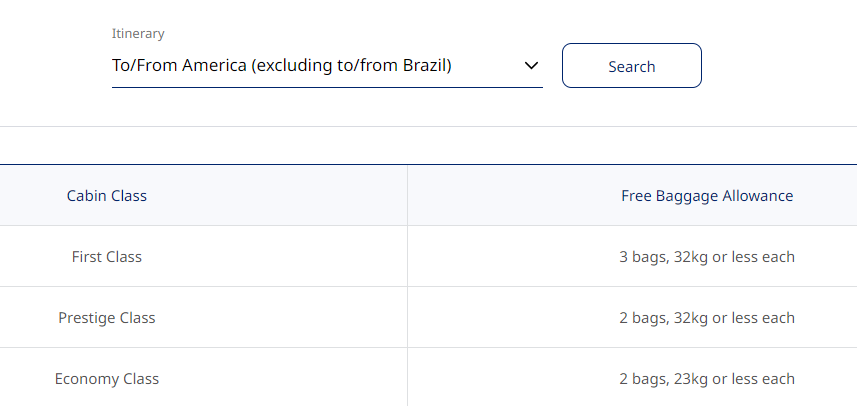
Task: Click the Free Baggage Allowance column header
Action: tap(707, 196)
